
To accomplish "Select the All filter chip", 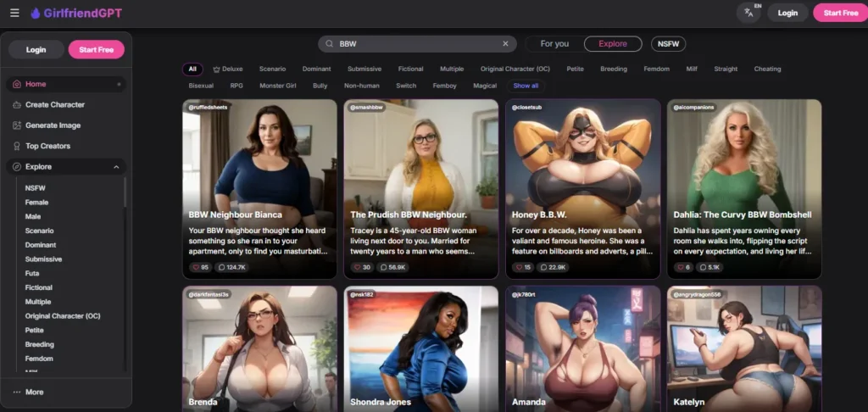I will click(x=192, y=70).
